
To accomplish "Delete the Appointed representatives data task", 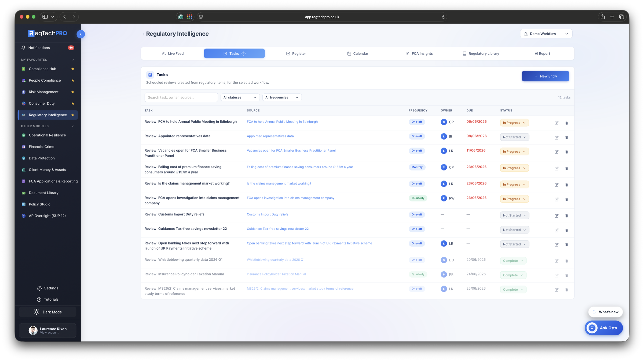I will [566, 137].
